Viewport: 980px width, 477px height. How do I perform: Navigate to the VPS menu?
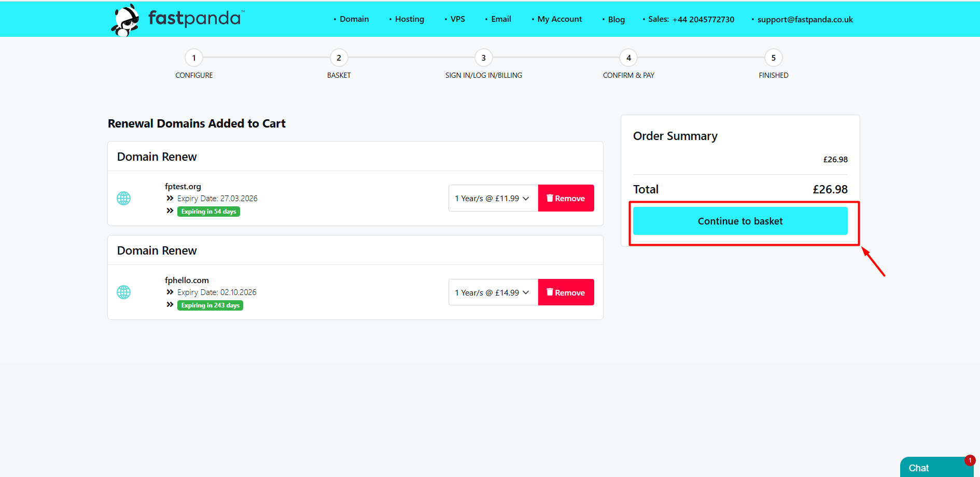pos(457,19)
